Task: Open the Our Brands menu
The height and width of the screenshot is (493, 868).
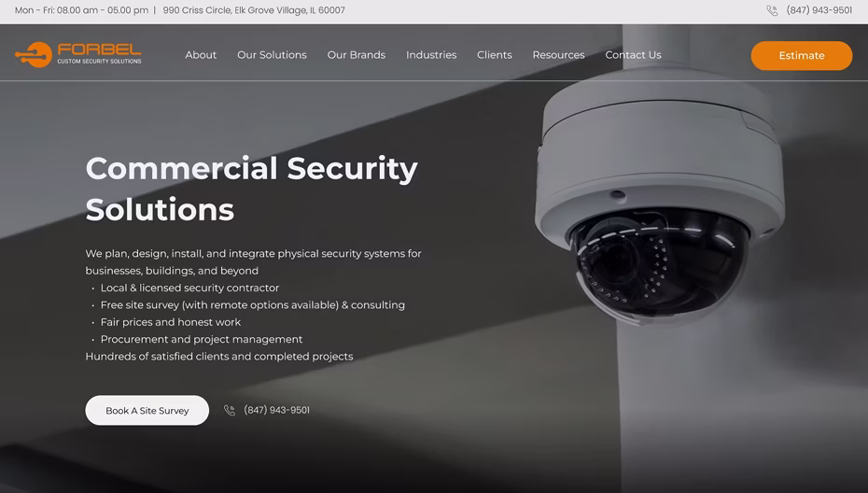Action: click(x=357, y=55)
